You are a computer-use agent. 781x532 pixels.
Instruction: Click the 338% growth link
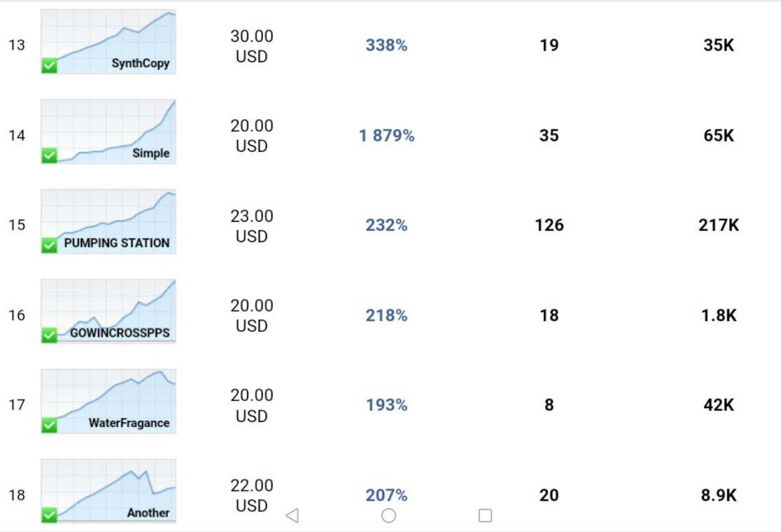(386, 45)
